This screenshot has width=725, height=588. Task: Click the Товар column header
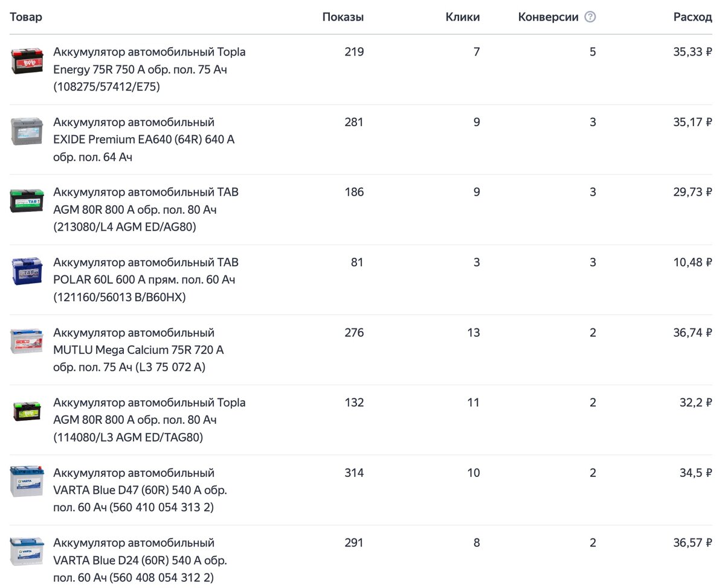26,17
